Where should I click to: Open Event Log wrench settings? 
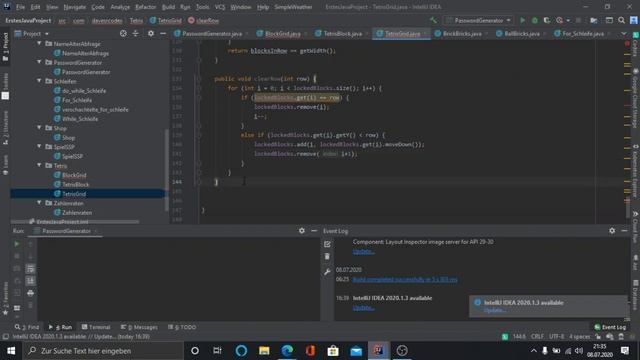point(327,272)
